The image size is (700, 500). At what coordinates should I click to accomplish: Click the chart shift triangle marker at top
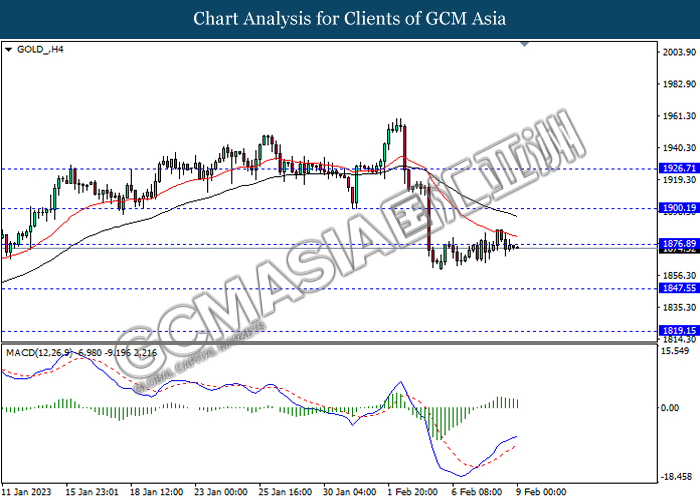tap(525, 44)
